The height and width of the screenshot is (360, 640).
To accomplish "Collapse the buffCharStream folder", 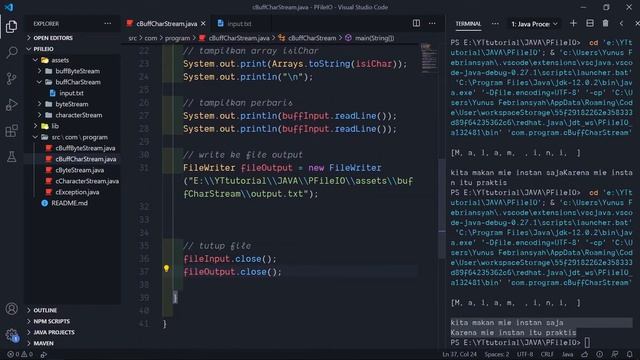I will [72, 82].
